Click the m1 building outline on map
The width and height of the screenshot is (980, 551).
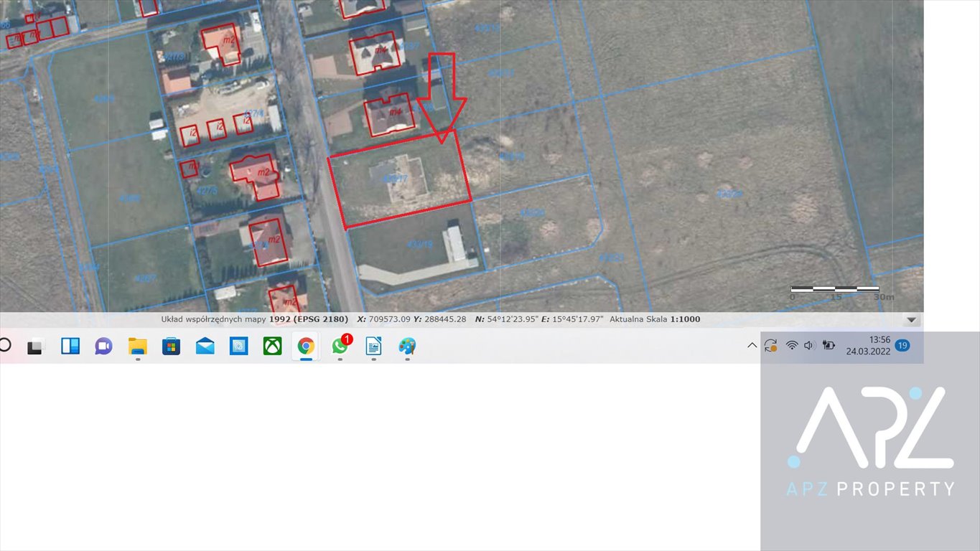pos(190,169)
